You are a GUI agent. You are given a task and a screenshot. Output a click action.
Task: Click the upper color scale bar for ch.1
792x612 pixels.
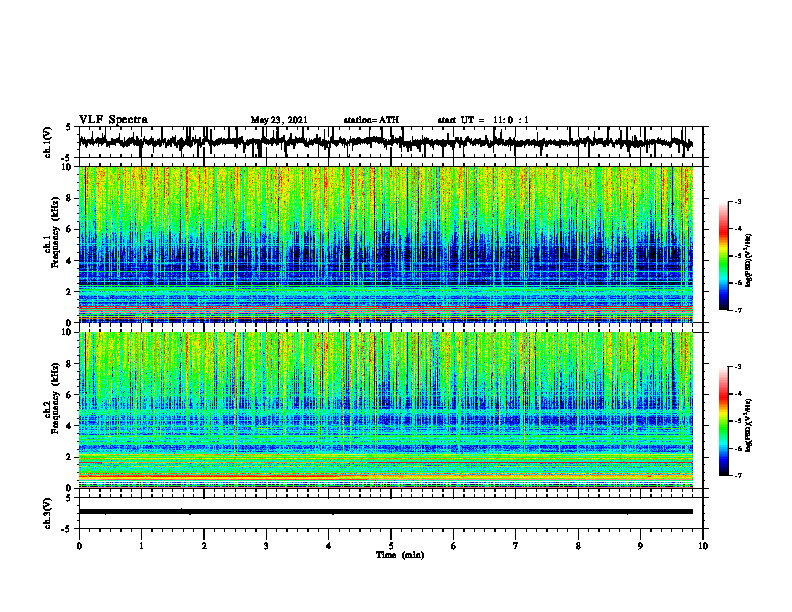click(x=723, y=256)
